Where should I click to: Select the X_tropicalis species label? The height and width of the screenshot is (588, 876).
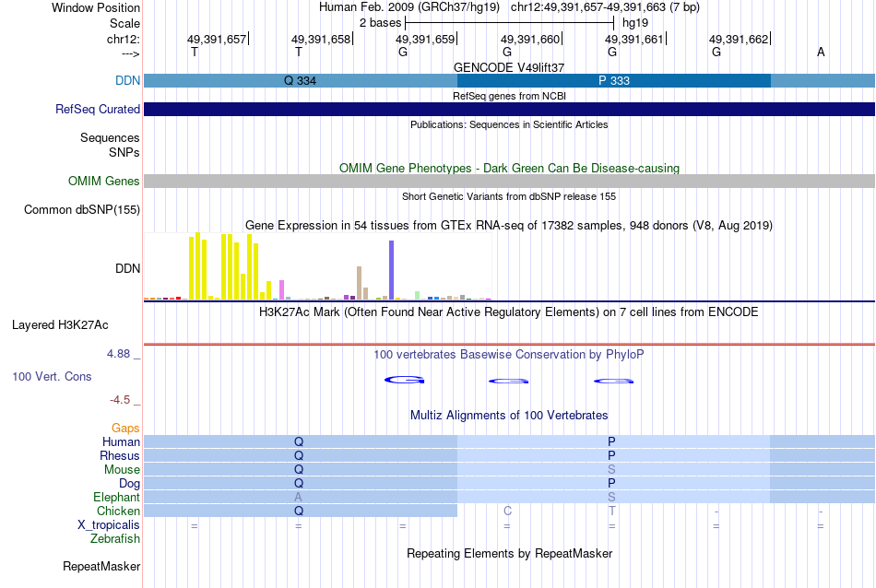109,525
